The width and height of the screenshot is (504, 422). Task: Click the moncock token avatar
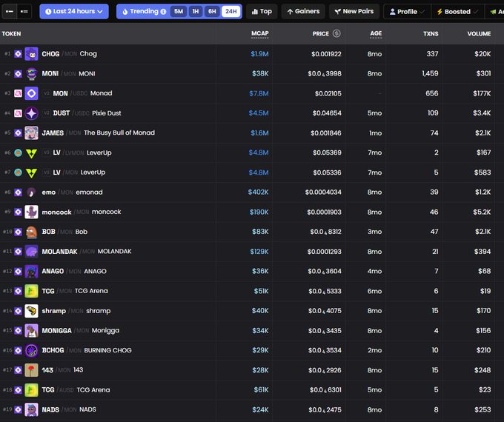pos(31,212)
